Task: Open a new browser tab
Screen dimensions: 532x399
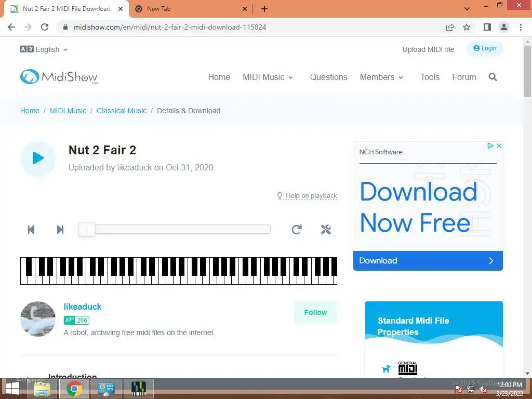Action: click(x=264, y=9)
